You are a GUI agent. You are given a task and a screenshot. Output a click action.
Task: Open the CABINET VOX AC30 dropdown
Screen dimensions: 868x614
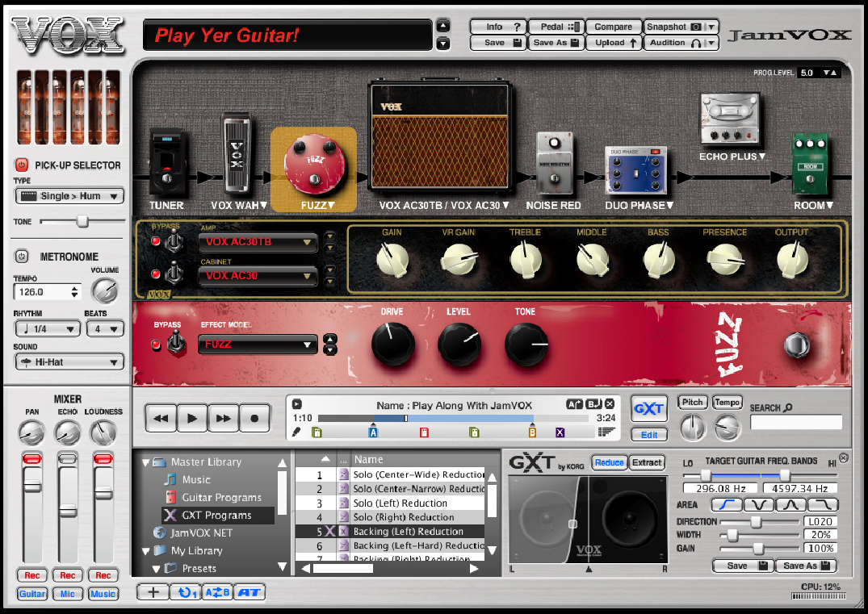258,275
